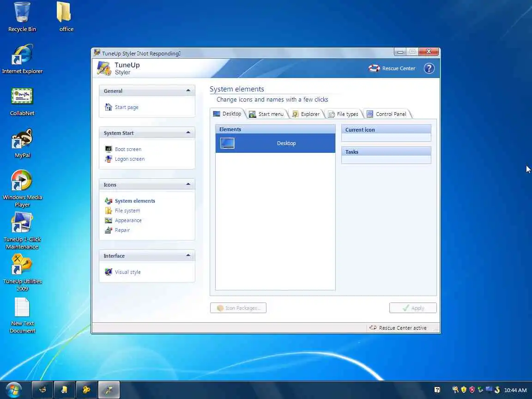Collapse the Interface section
Image resolution: width=532 pixels, height=399 pixels.
188,255
